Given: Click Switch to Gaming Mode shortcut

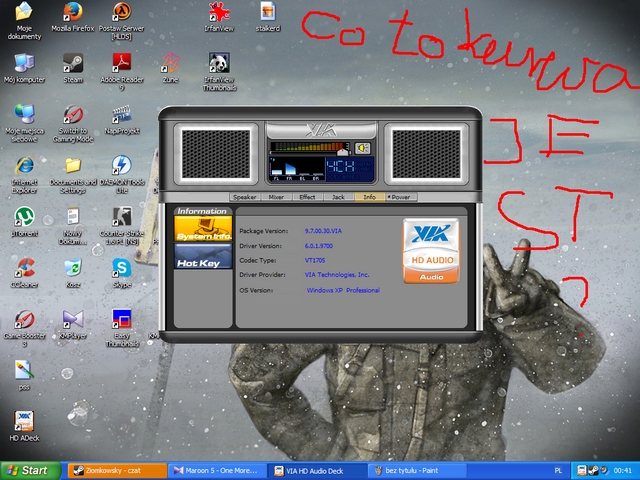Looking at the screenshot, I should 73,123.
